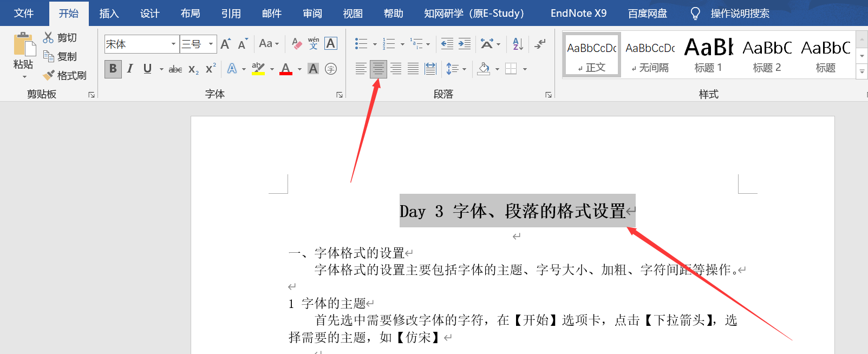Toggle strikethrough formatting
This screenshot has height=354, width=868.
tap(175, 69)
